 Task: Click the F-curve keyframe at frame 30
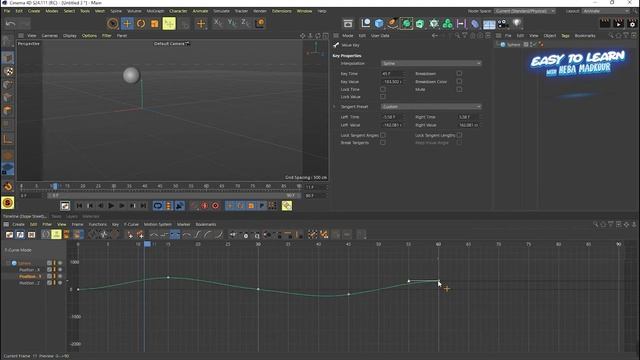[x=258, y=289]
